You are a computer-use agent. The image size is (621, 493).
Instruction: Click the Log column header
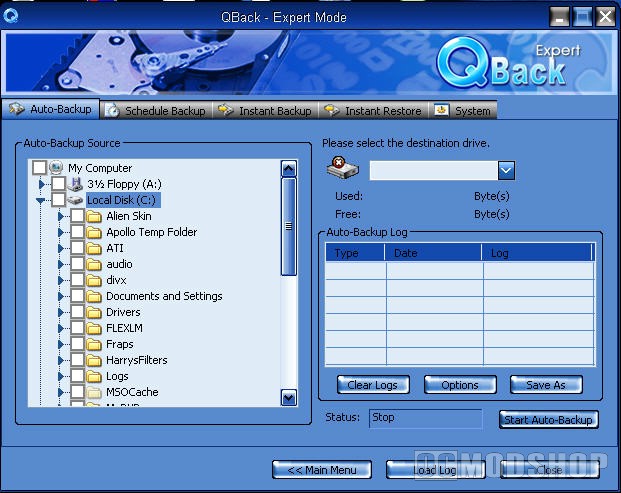tap(537, 253)
